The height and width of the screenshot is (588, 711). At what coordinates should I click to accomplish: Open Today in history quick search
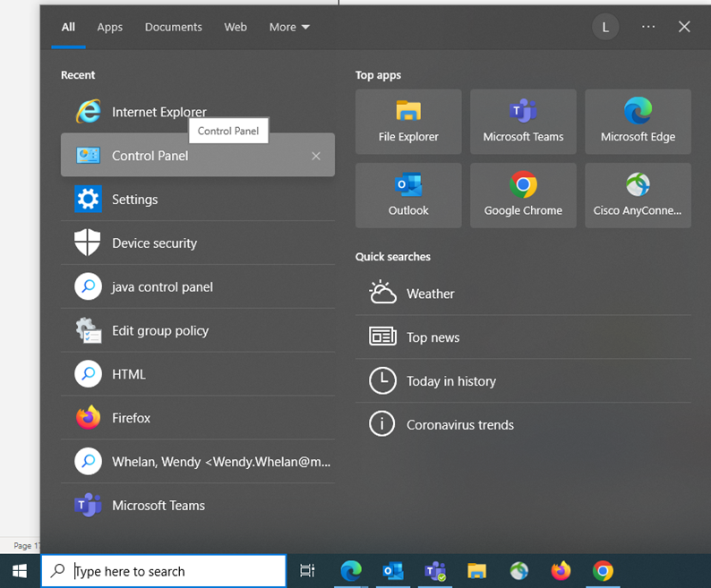[x=450, y=381]
